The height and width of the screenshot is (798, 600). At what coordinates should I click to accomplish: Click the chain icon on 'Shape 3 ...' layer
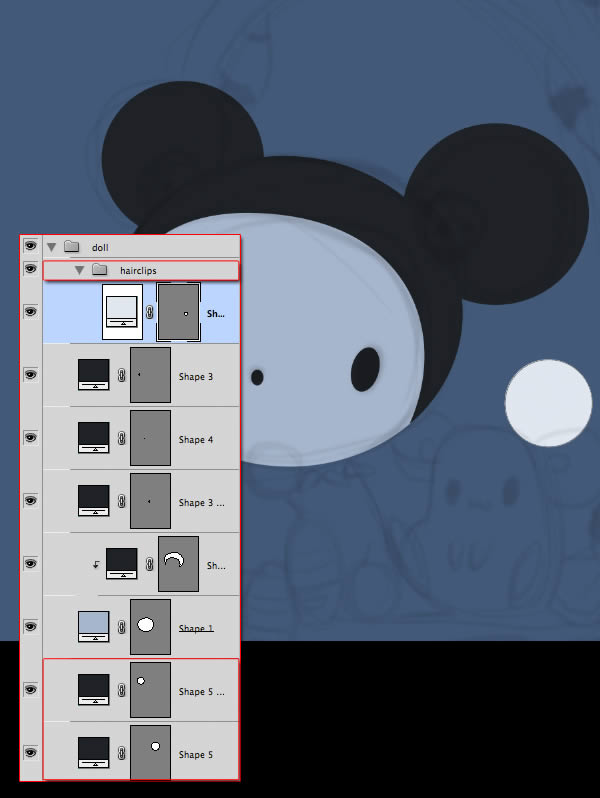122,501
